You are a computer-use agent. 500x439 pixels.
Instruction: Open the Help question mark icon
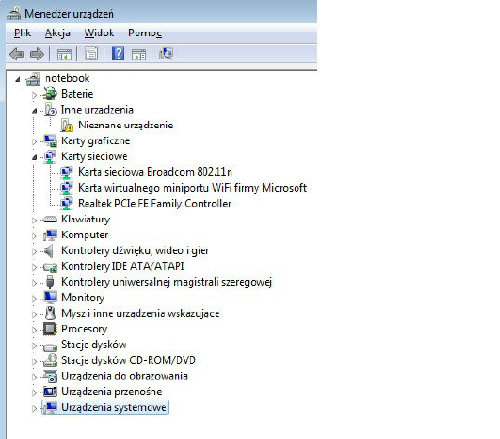tap(118, 53)
